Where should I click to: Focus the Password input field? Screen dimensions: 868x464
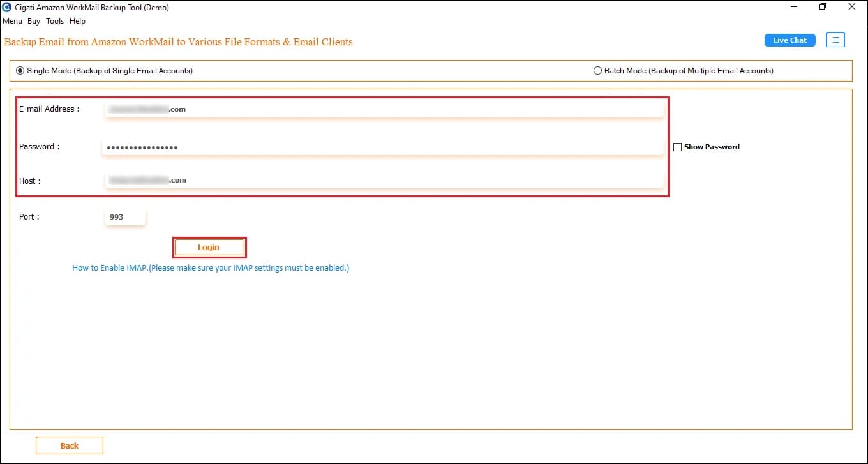(x=384, y=147)
